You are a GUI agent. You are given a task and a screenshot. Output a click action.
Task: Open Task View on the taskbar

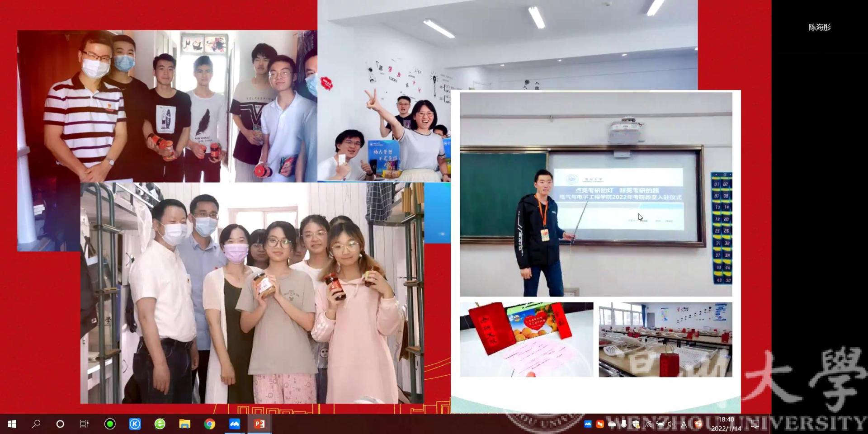pos(85,424)
